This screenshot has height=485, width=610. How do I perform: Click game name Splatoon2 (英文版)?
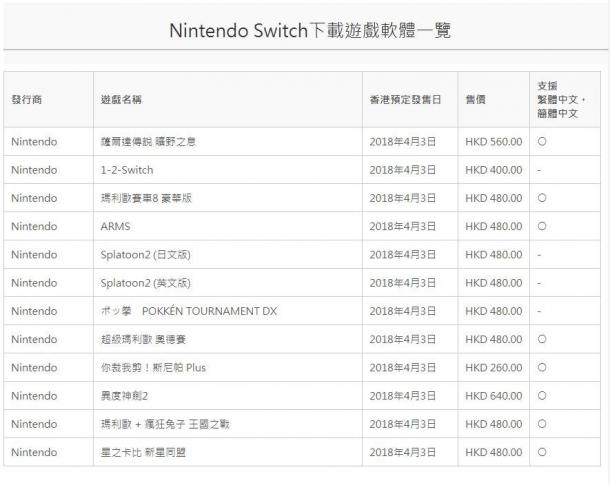point(145,283)
